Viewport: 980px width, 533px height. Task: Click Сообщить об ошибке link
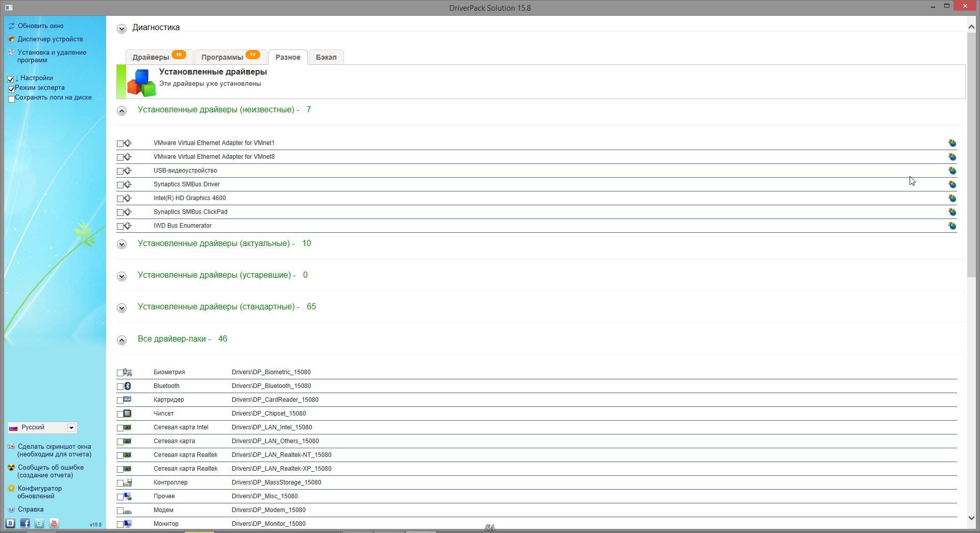click(x=51, y=471)
